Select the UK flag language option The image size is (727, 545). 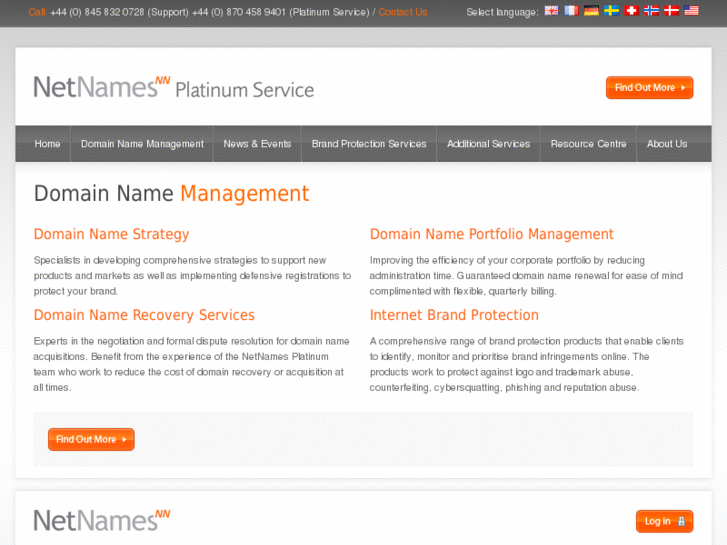(x=551, y=11)
